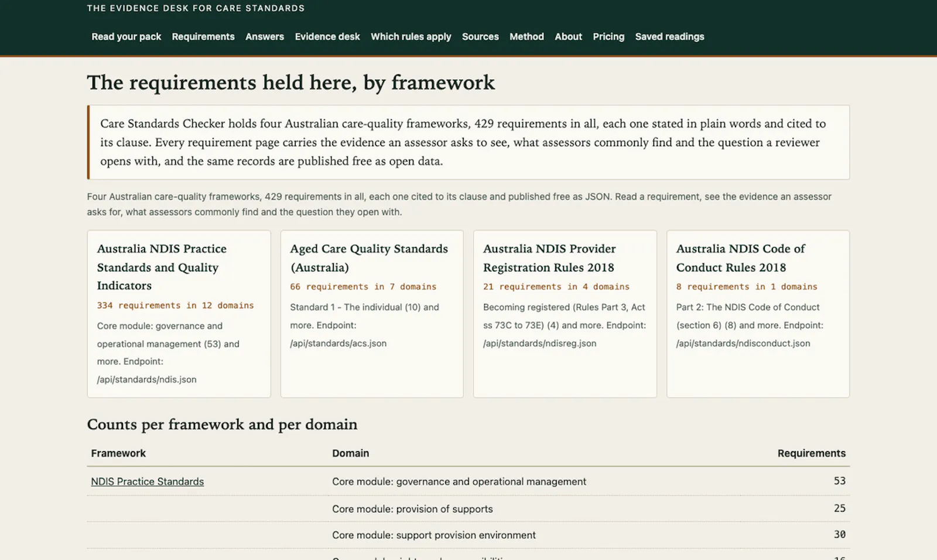
Task: Select Which rules apply nav link
Action: pos(411,36)
